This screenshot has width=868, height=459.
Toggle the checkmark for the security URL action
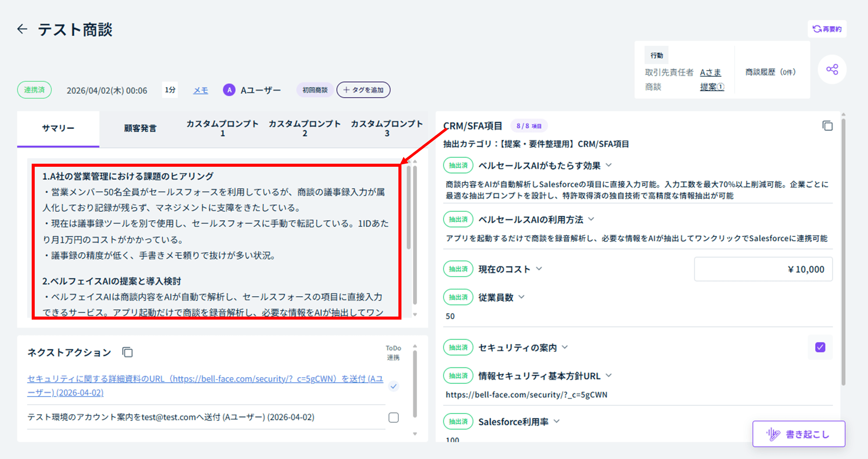(x=393, y=386)
